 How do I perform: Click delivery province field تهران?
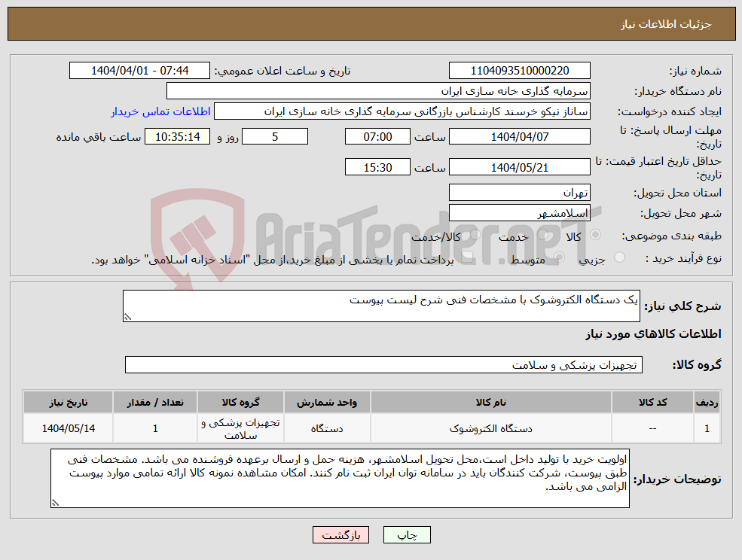520,193
